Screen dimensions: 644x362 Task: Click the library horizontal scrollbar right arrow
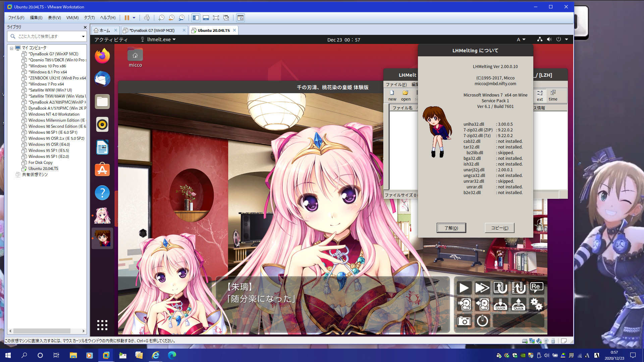click(83, 331)
